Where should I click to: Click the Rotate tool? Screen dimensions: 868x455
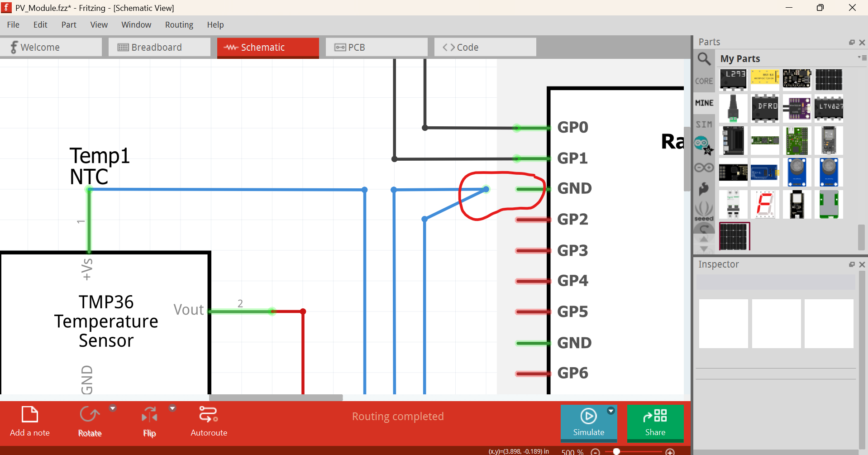tap(90, 421)
